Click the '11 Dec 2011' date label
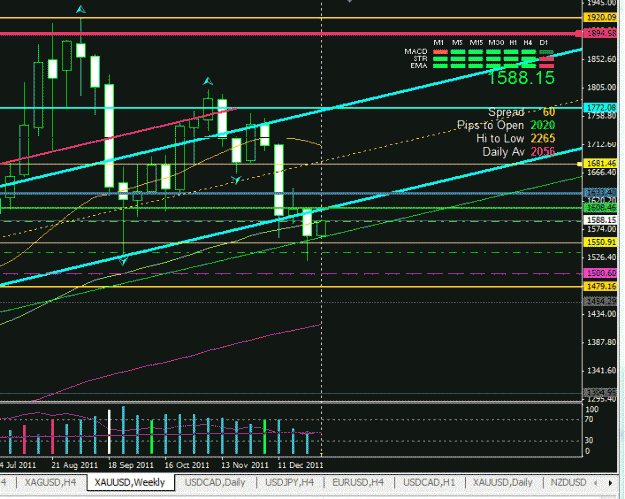The image size is (625, 499). (x=300, y=465)
